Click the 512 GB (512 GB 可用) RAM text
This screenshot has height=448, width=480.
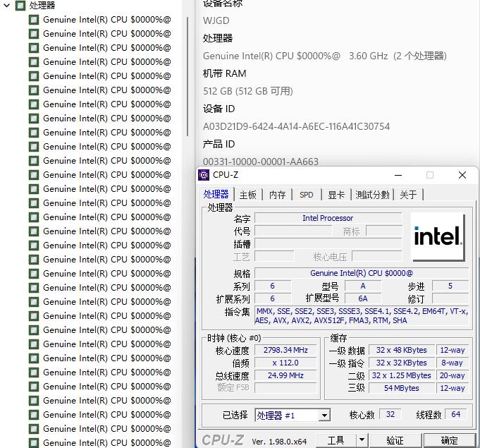click(x=248, y=91)
